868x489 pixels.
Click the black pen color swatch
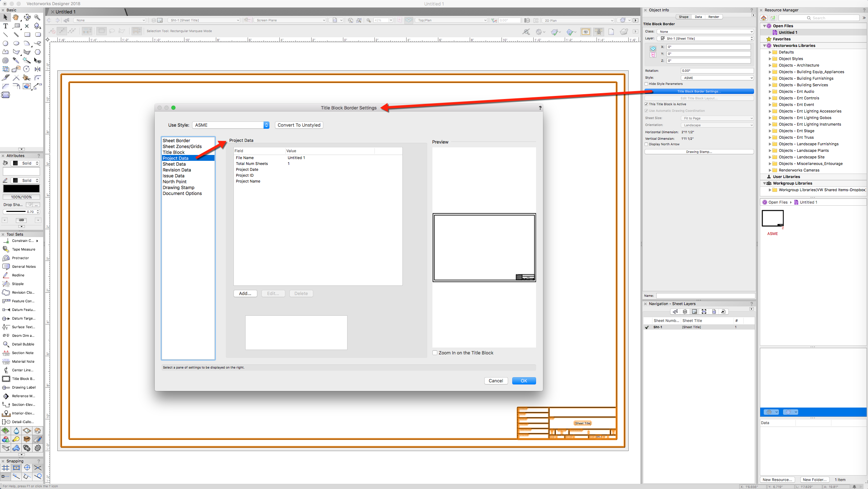pos(21,188)
